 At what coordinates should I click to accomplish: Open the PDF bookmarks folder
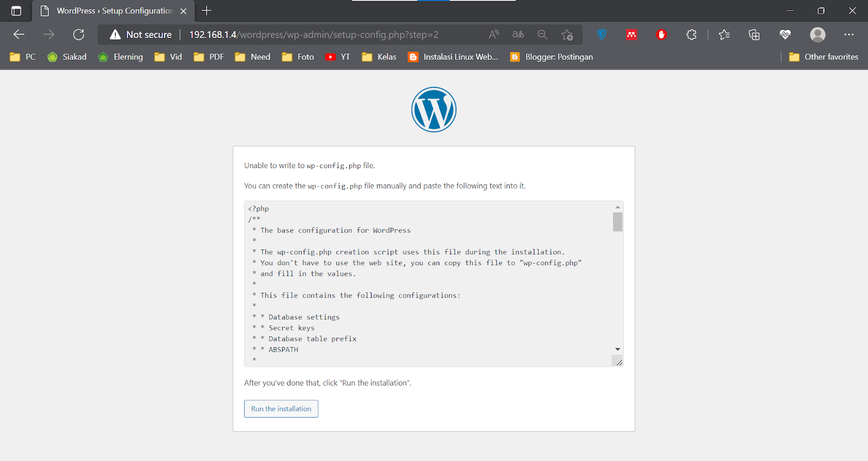tap(209, 57)
